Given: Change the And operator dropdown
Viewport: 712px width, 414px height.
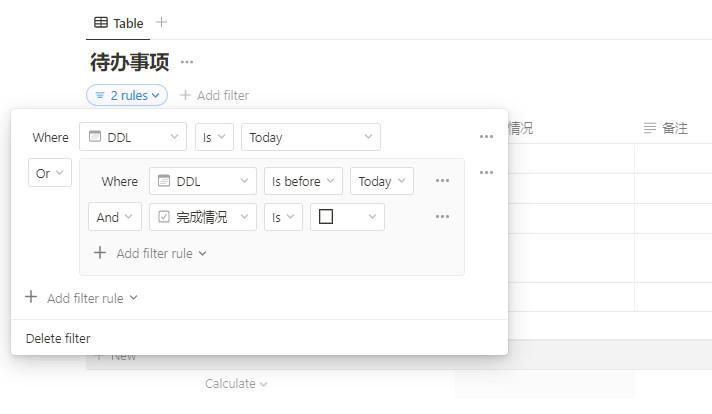Looking at the screenshot, I should 115,217.
